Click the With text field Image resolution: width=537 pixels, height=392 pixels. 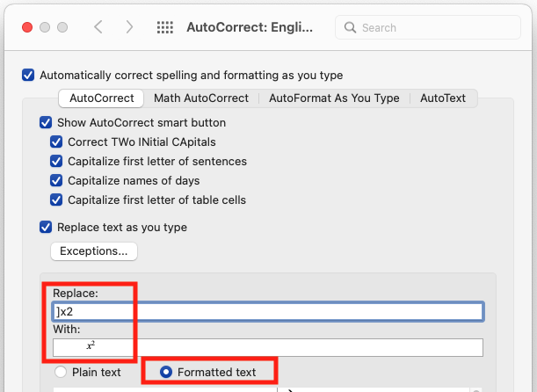click(268, 347)
